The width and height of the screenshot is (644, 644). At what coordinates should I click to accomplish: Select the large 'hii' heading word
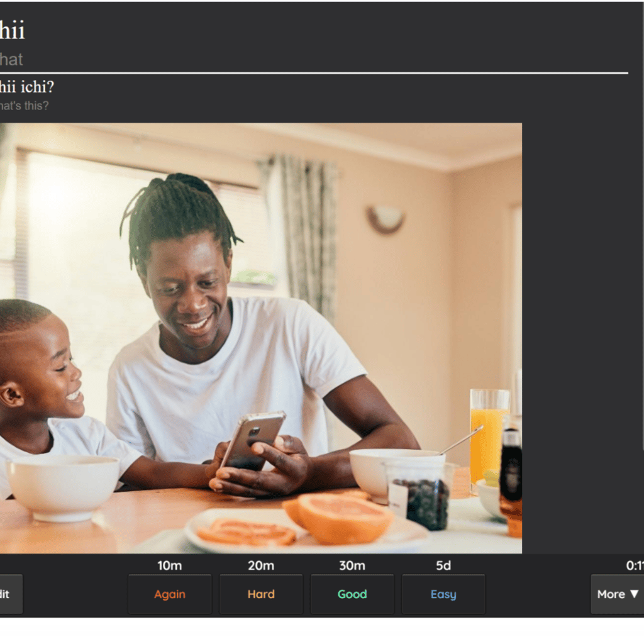(13, 30)
